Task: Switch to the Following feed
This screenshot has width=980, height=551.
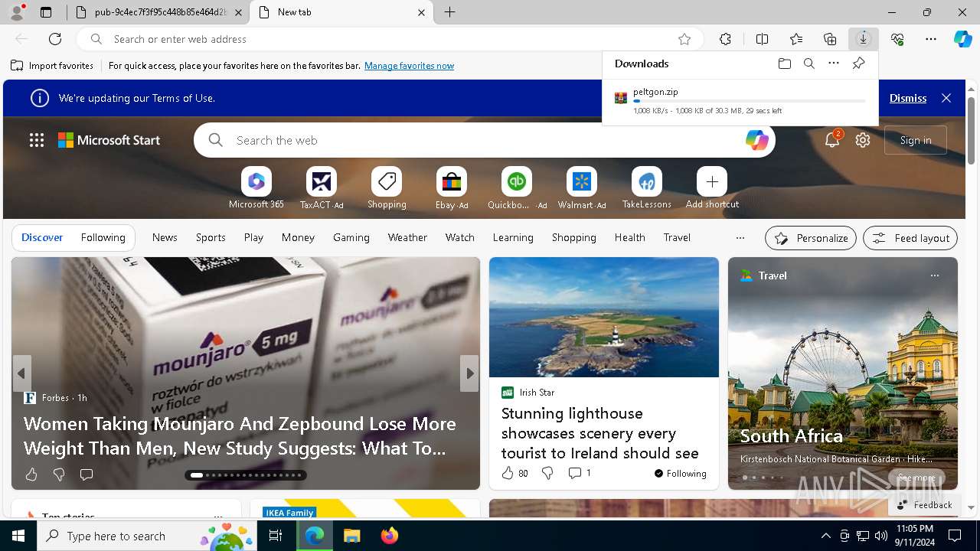Action: (x=103, y=238)
